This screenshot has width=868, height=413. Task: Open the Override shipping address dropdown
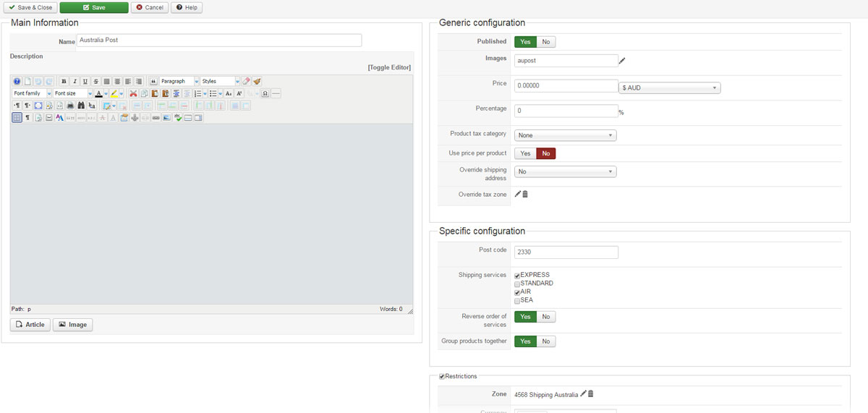(x=565, y=171)
